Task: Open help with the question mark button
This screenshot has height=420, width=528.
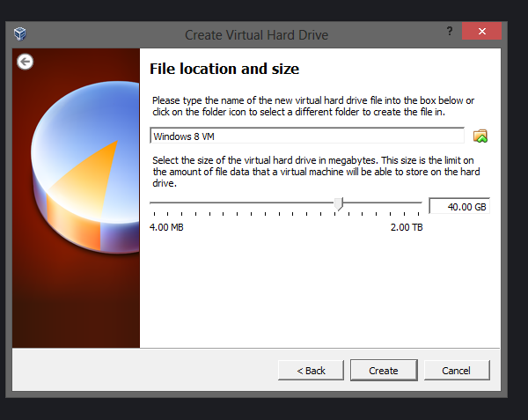Action: [x=450, y=32]
